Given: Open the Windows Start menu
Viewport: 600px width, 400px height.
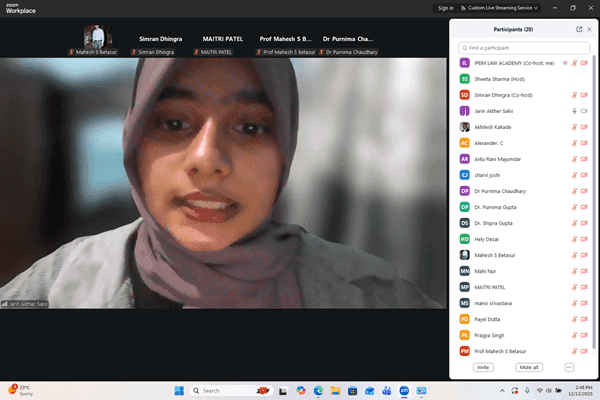Looking at the screenshot, I should pos(179,391).
